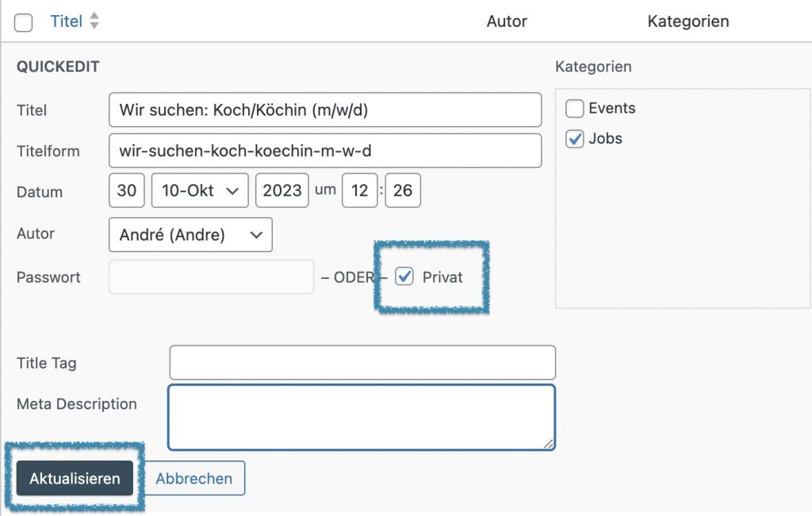Expand the Autor dropdown André (Andre)

190,235
